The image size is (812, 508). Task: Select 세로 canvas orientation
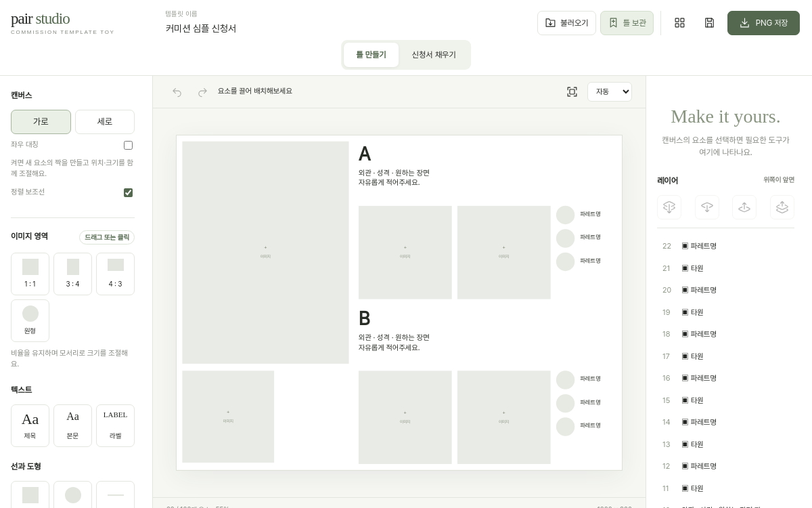tap(105, 122)
